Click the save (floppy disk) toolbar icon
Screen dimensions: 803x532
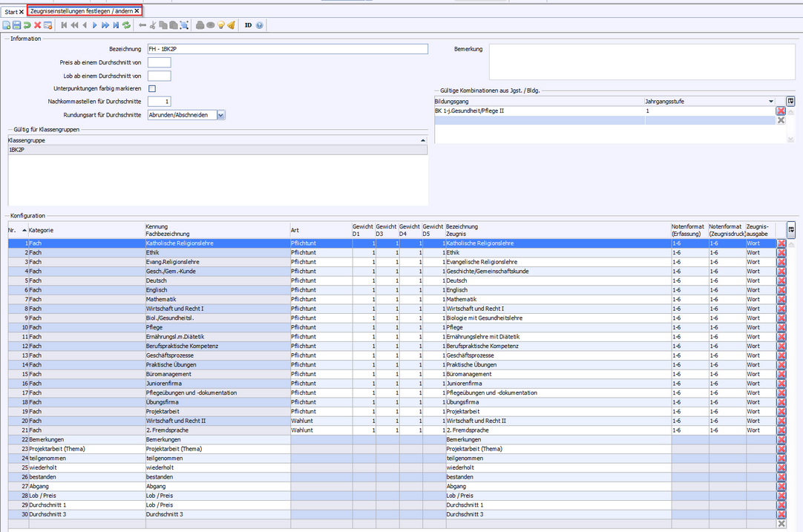point(16,25)
